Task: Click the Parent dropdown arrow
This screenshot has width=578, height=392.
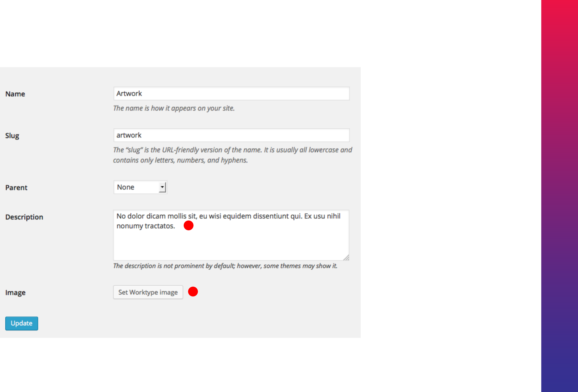Action: pos(162,187)
